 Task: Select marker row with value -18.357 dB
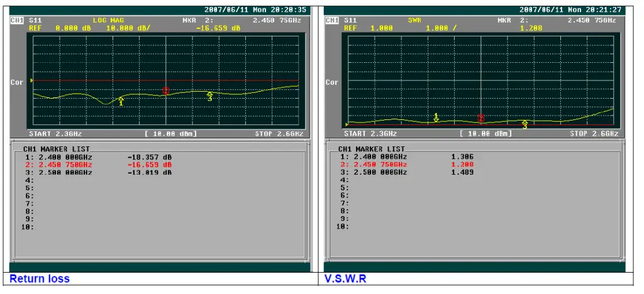pos(99,157)
